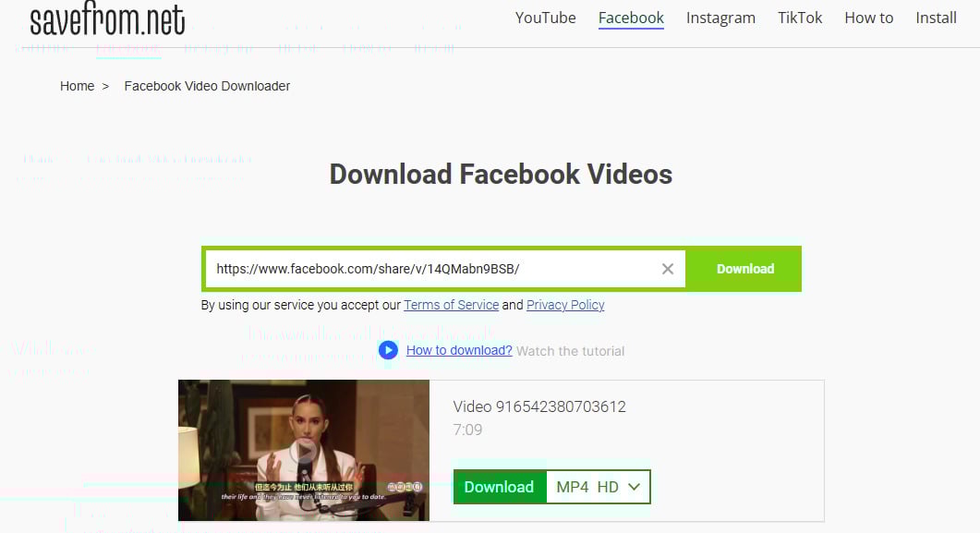Click the Video 916542380703612 title

(x=539, y=406)
